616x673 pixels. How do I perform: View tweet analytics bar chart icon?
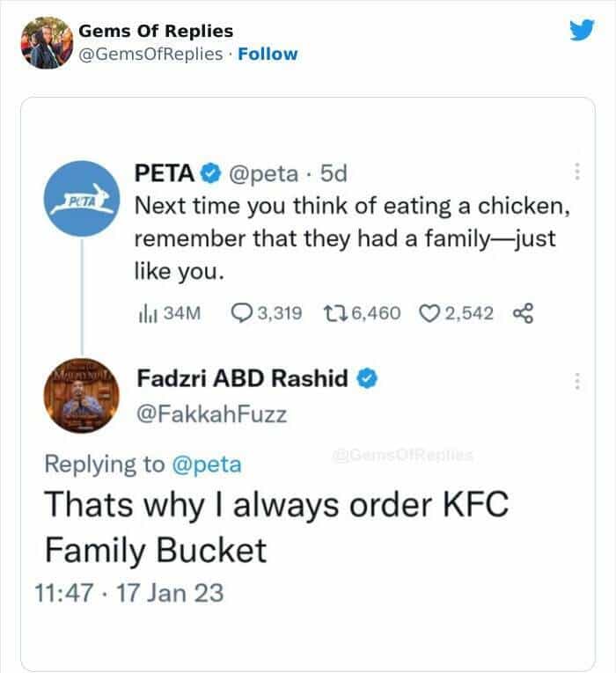[146, 313]
